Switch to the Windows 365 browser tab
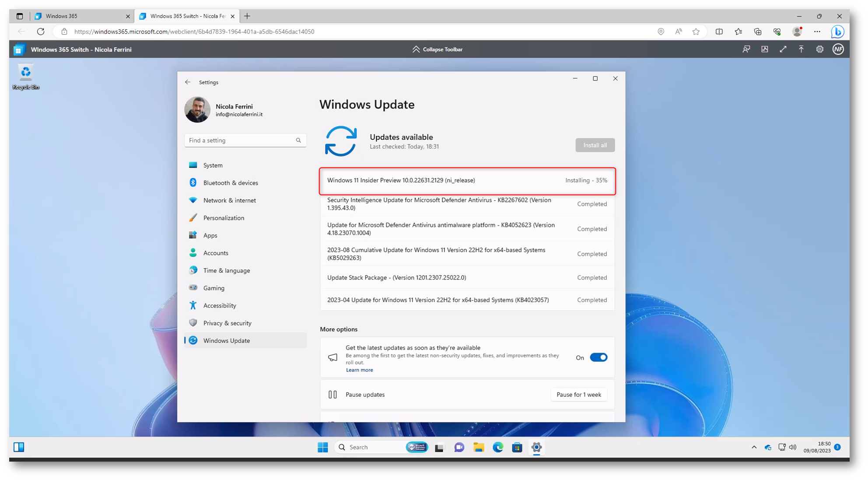The image size is (868, 480). (82, 16)
